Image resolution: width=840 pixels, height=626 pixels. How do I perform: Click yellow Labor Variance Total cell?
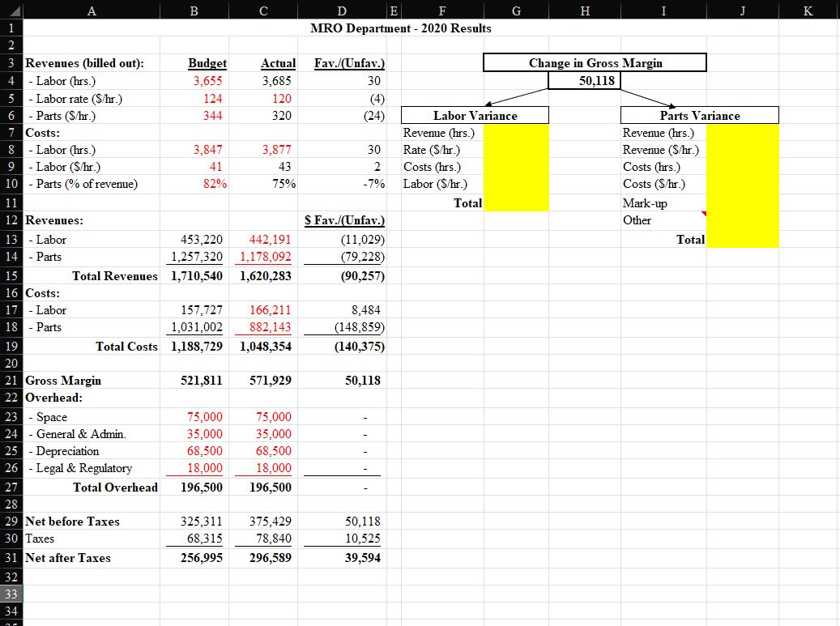517,203
